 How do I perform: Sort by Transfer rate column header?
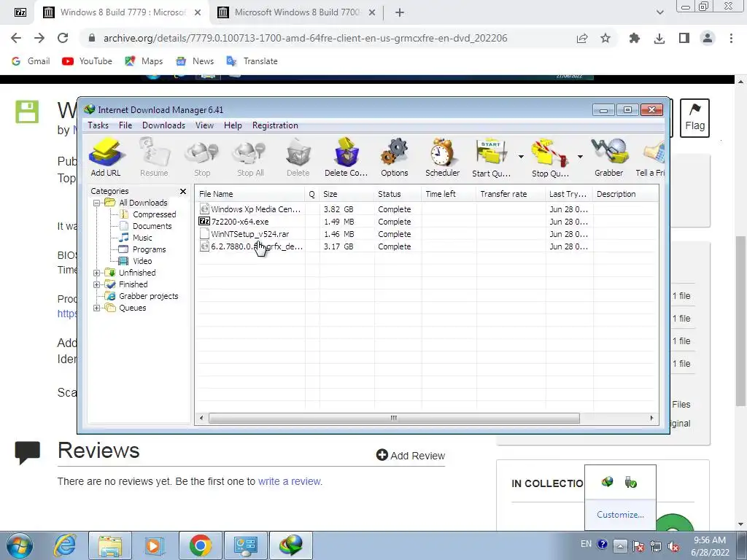[510, 194]
